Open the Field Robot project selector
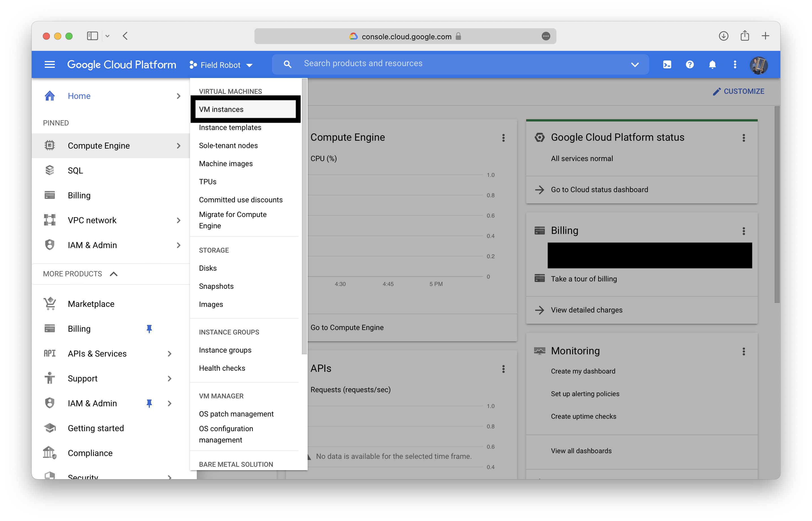 tap(221, 65)
